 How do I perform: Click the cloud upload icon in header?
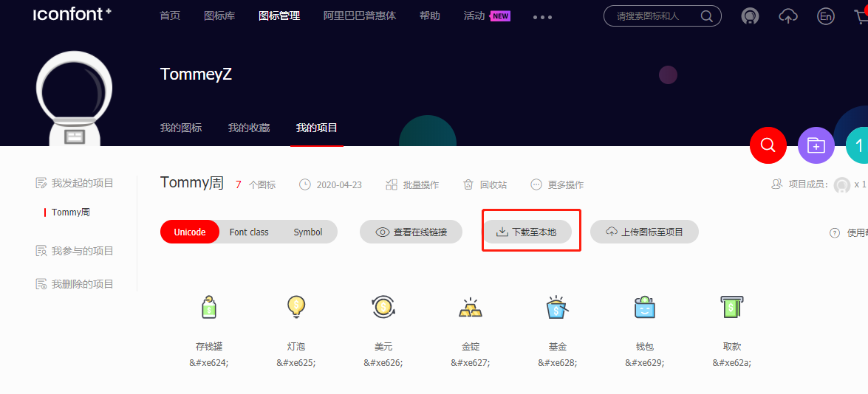(x=787, y=16)
